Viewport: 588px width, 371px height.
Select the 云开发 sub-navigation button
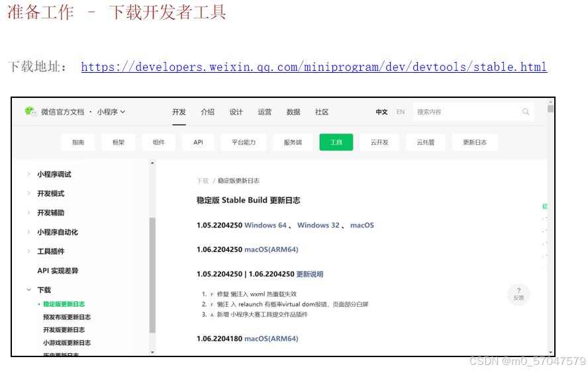[379, 142]
